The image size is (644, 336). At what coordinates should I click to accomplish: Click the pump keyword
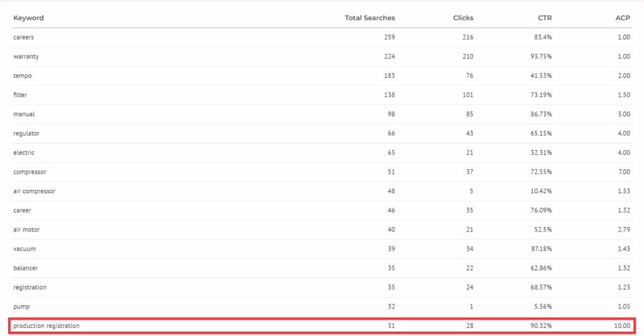(x=21, y=306)
